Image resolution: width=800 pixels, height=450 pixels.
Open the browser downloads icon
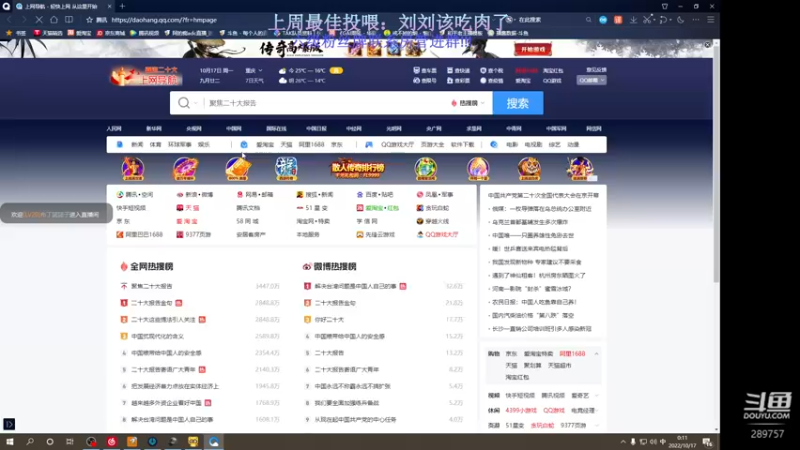[x=633, y=20]
